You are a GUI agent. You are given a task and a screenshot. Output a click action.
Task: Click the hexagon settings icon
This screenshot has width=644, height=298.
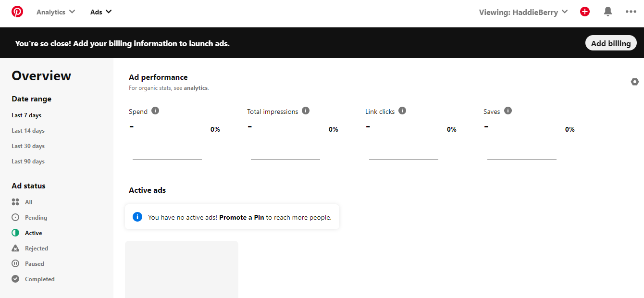click(635, 82)
